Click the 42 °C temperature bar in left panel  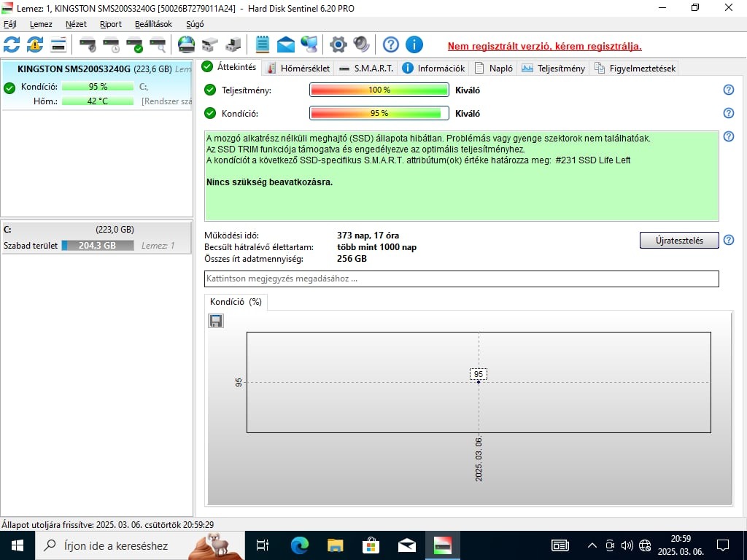pyautogui.click(x=98, y=101)
